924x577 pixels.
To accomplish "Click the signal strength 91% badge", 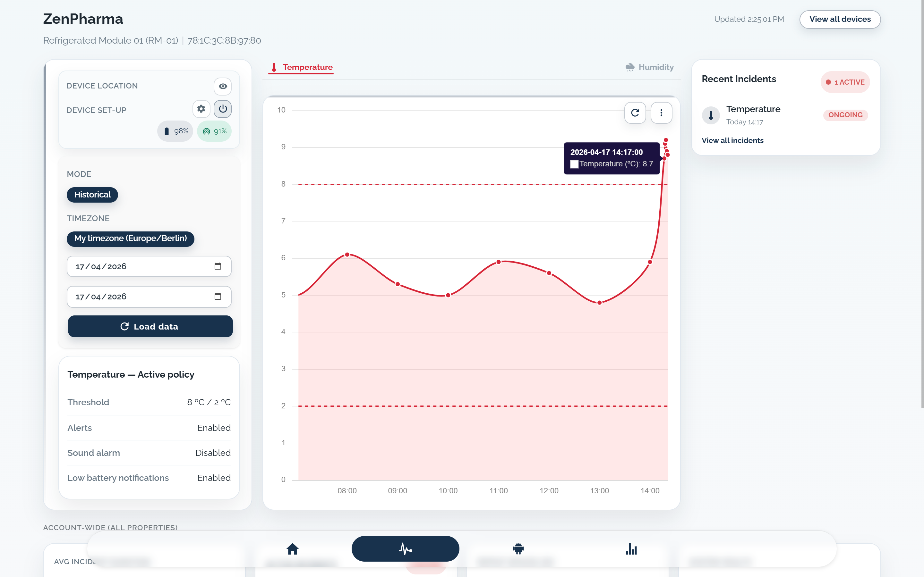I will [214, 131].
